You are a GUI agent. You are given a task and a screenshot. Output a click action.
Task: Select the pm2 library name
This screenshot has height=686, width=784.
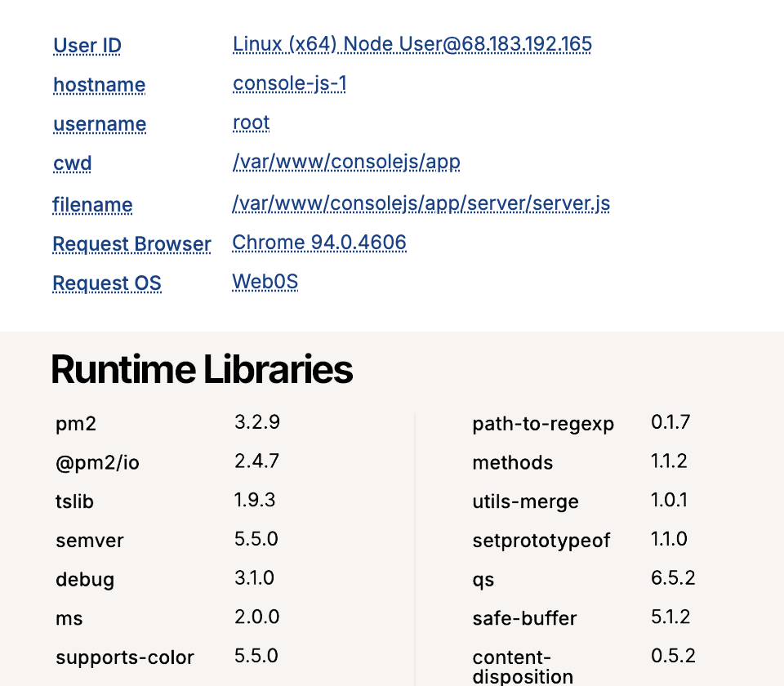tap(75, 424)
